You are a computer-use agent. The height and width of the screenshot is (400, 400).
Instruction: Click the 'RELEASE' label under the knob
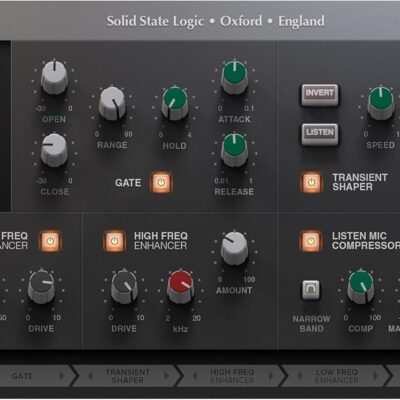tap(234, 192)
